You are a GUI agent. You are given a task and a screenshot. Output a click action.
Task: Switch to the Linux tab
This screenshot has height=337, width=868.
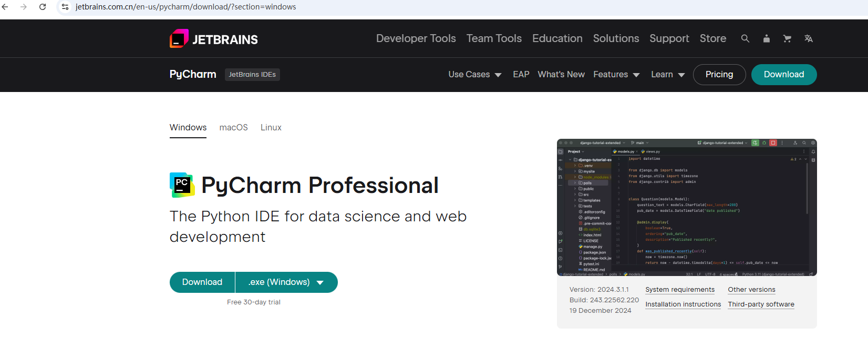271,128
